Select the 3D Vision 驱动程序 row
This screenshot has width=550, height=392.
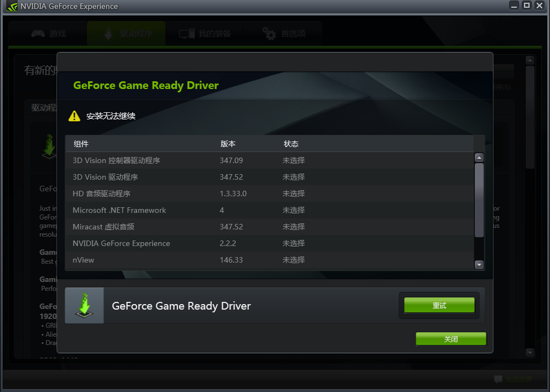click(x=269, y=177)
